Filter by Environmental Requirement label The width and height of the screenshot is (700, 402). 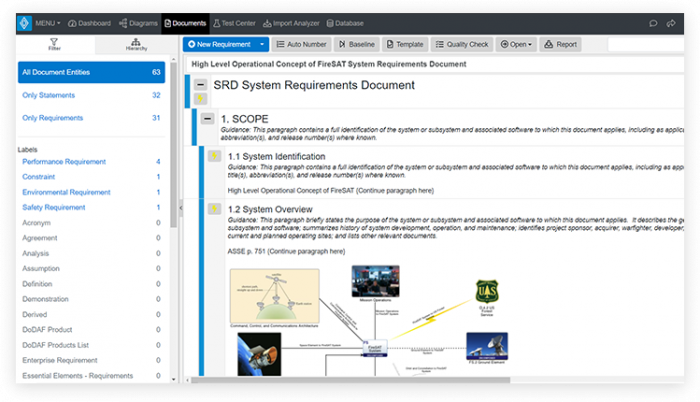point(66,192)
